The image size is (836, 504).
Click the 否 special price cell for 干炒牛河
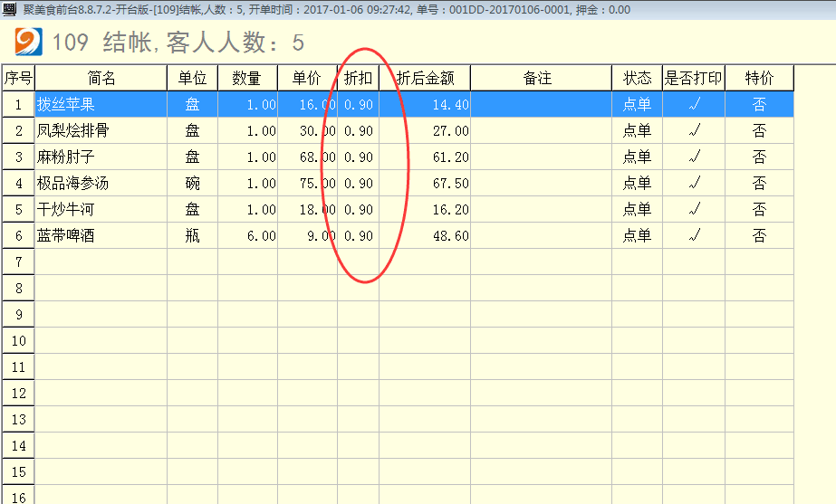pos(759,209)
